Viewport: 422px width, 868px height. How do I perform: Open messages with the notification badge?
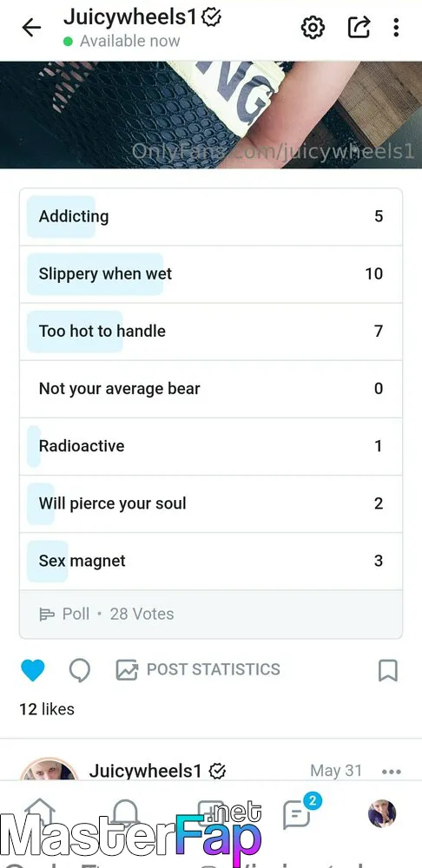click(x=297, y=812)
